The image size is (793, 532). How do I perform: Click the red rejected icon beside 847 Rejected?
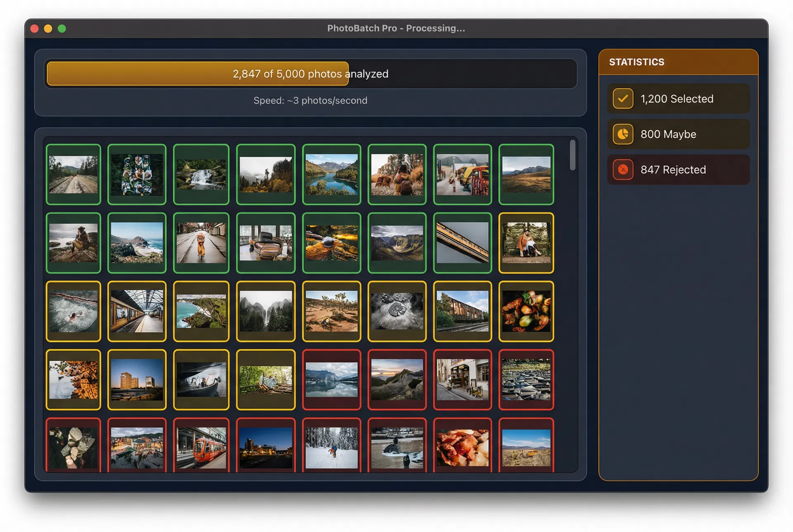tap(623, 170)
